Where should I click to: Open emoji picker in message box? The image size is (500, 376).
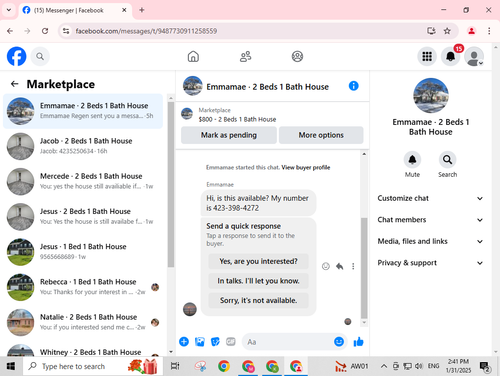[339, 342]
